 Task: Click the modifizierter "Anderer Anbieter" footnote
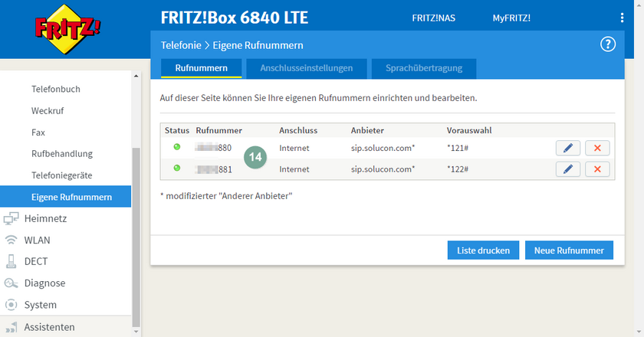coord(226,196)
